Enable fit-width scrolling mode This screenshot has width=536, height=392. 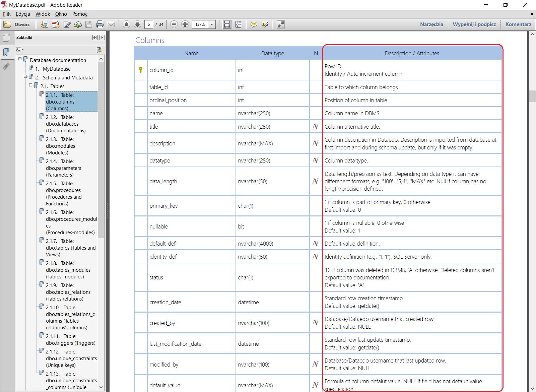[x=227, y=24]
